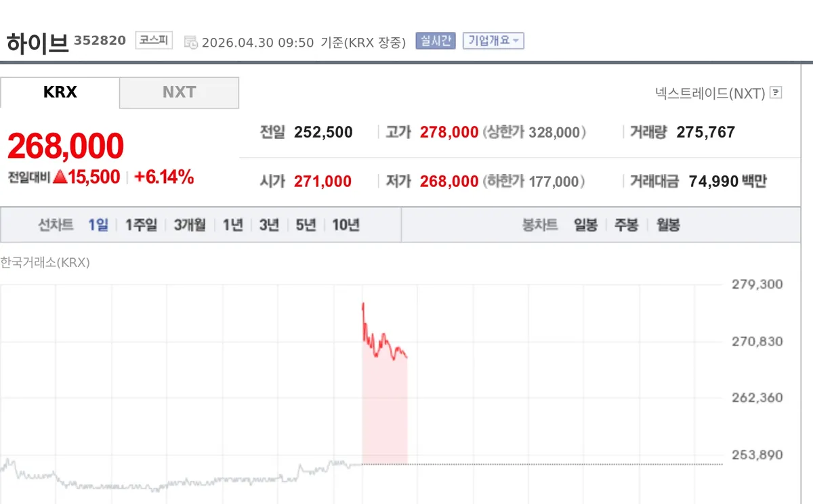Show the 1년 line chart

click(232, 225)
